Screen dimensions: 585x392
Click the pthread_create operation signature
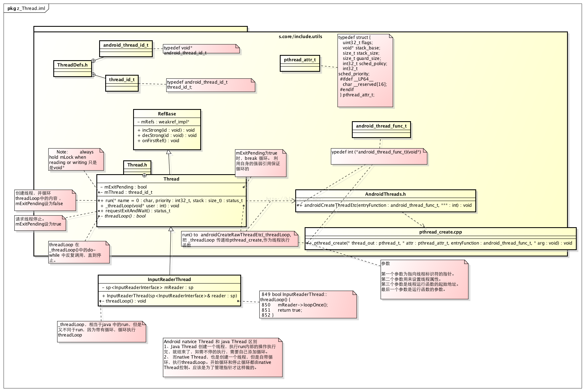pyautogui.click(x=441, y=243)
